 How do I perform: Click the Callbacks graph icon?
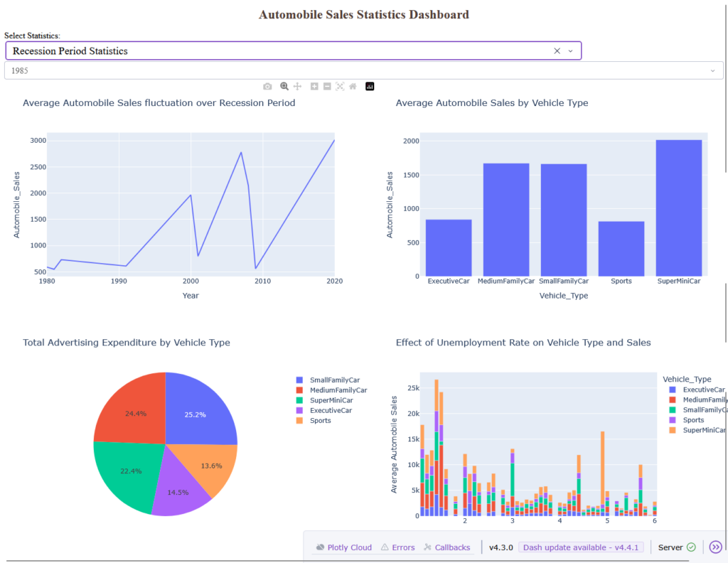click(427, 547)
